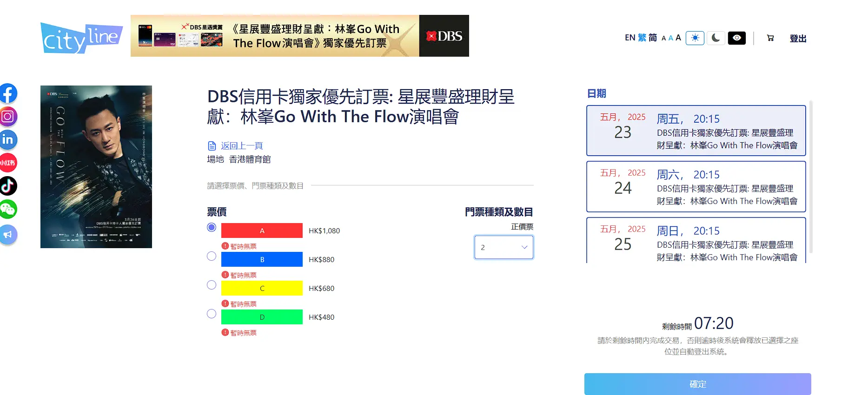
Task: Click the remaining time 07:20 countdown
Action: tap(714, 323)
